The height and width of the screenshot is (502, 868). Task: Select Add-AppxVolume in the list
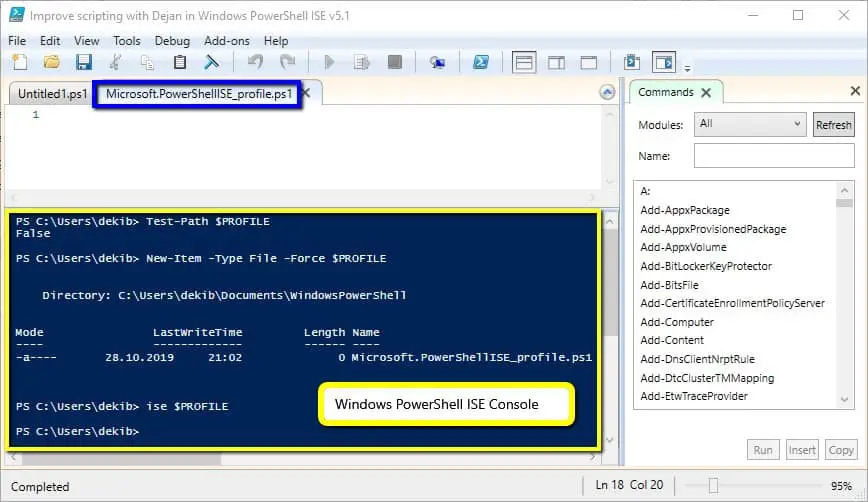point(683,247)
